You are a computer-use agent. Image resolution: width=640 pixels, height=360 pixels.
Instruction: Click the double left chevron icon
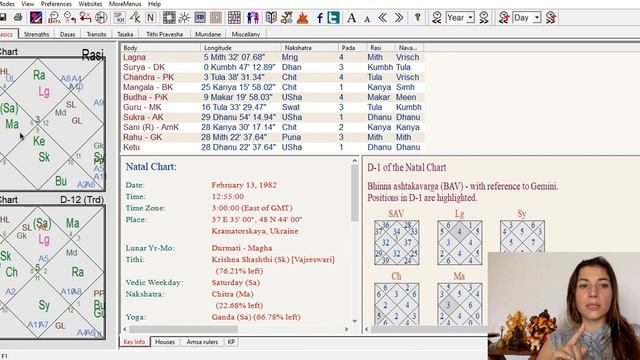[382, 18]
